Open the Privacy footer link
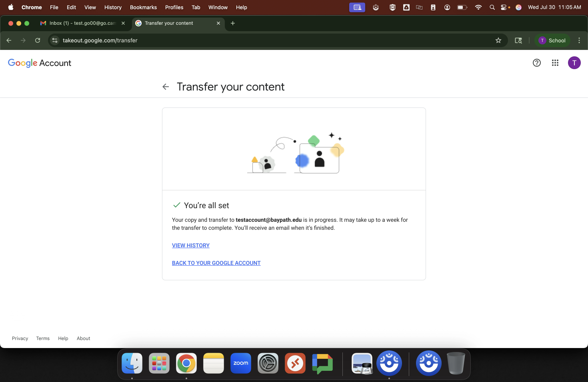The image size is (588, 382). tap(20, 338)
